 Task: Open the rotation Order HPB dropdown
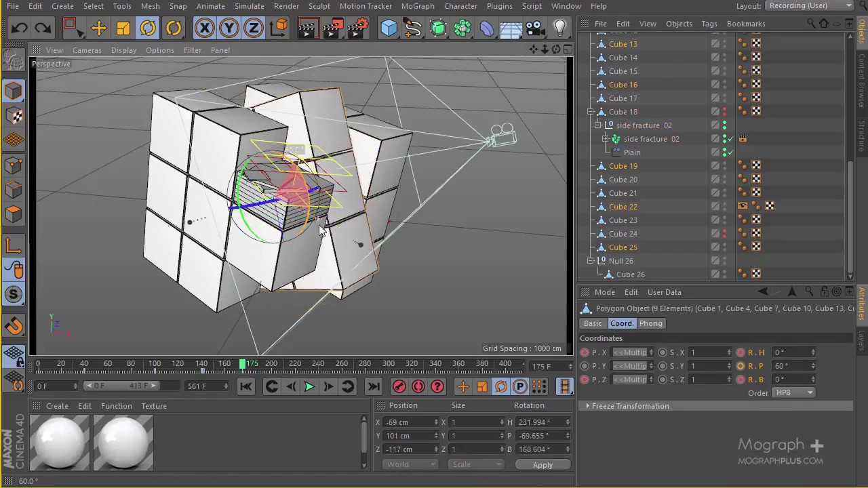pyautogui.click(x=793, y=393)
